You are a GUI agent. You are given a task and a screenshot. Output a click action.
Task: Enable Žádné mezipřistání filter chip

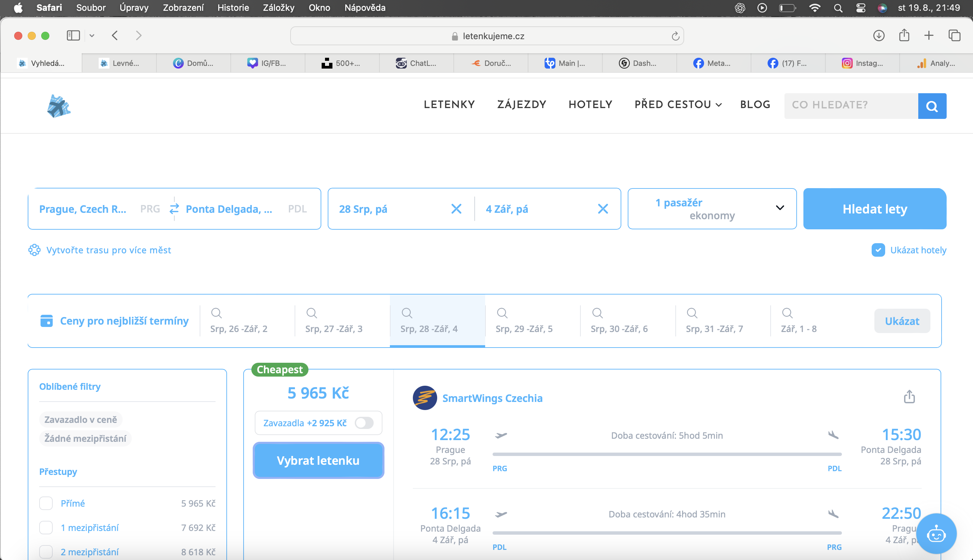85,438
